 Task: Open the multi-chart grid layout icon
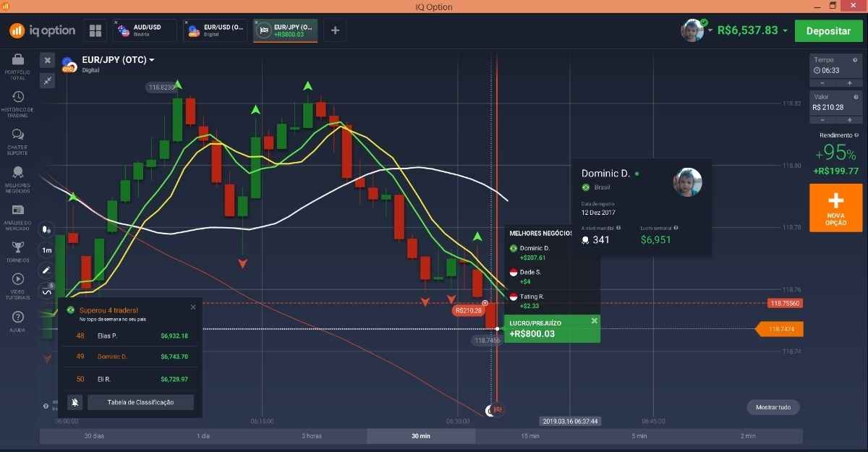[x=95, y=30]
